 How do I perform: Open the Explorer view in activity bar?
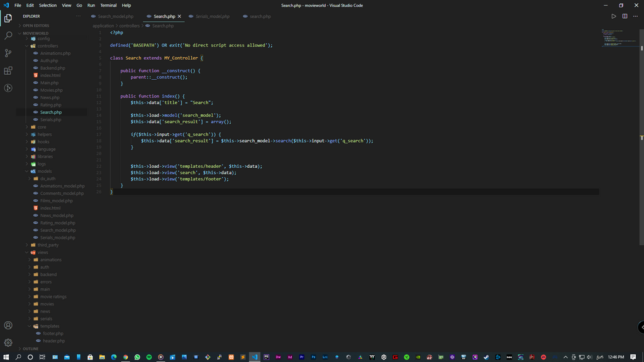(8, 18)
